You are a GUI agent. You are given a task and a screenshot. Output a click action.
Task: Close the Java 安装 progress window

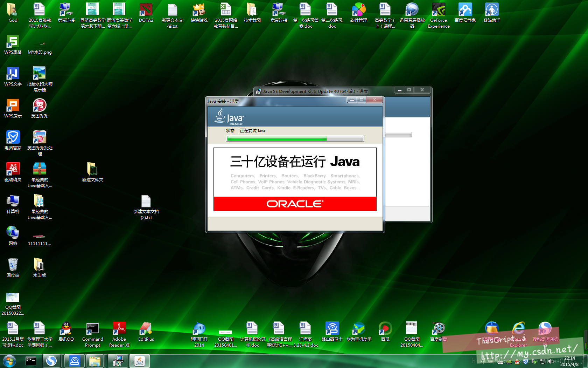coord(374,100)
